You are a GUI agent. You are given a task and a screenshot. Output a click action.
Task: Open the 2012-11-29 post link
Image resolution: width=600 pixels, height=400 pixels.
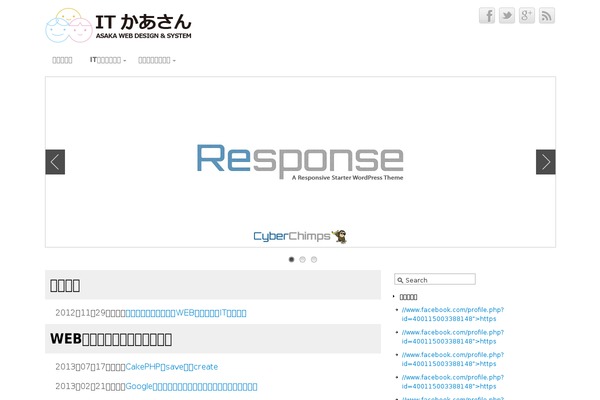pyautogui.click(x=186, y=313)
